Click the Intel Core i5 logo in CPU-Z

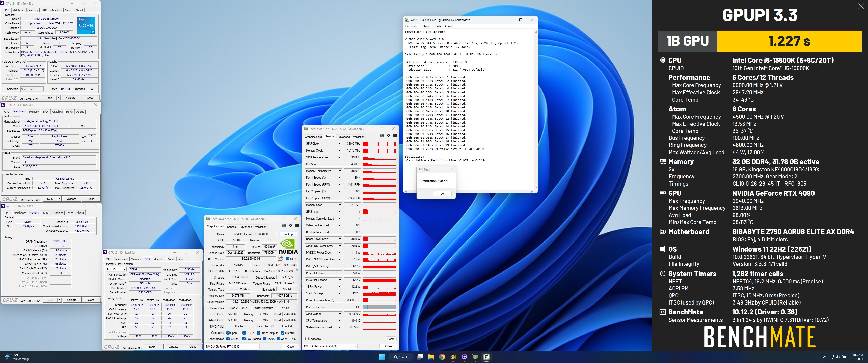pos(86,25)
